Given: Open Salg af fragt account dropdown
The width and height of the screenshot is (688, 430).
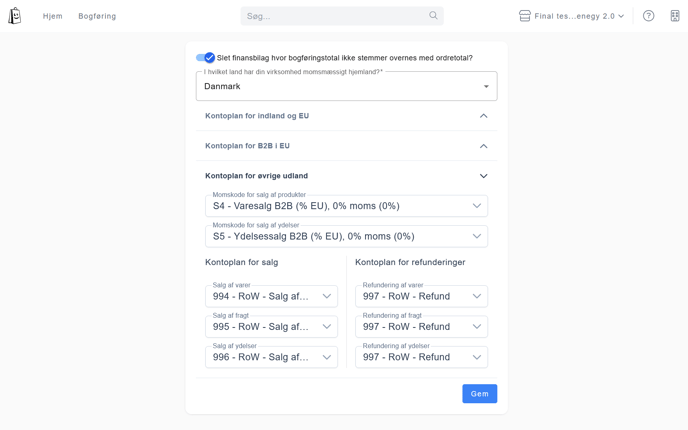Looking at the screenshot, I should [271, 327].
